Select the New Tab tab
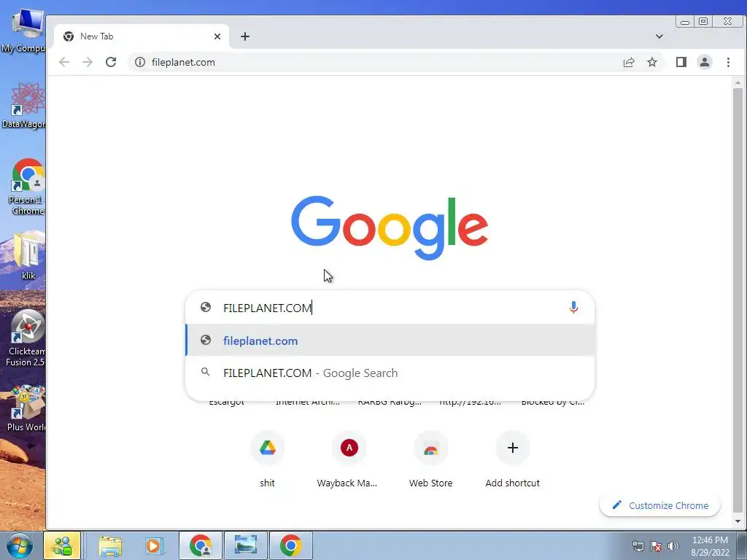 point(141,36)
